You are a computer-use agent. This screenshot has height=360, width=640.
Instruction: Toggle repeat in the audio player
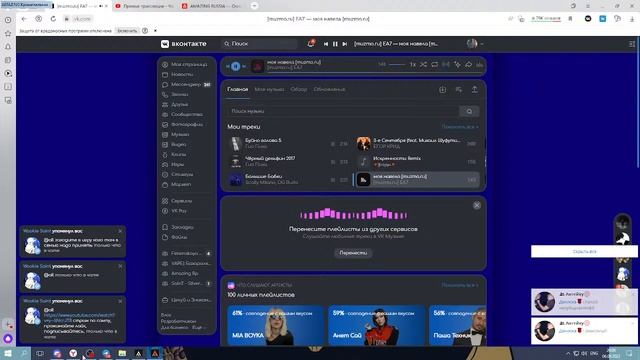[434, 64]
